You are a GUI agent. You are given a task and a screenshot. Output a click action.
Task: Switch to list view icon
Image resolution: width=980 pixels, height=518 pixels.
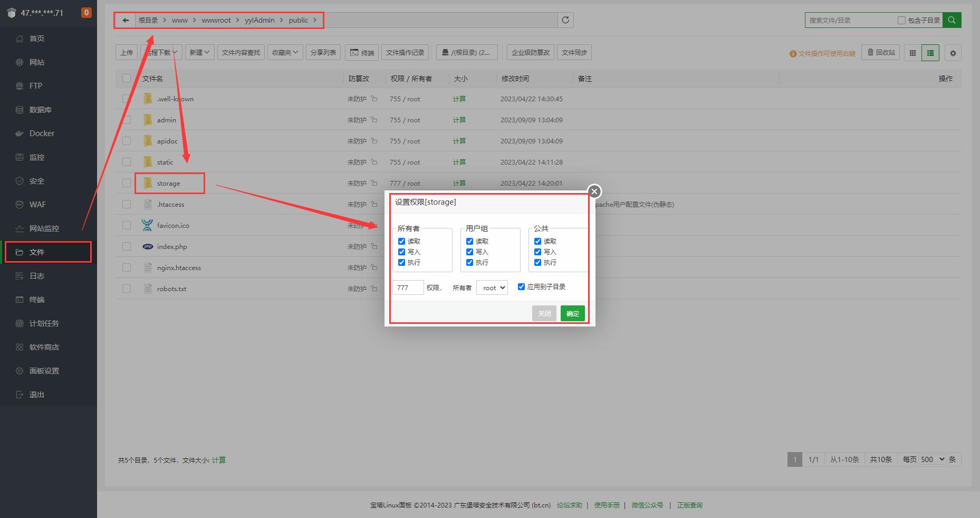930,53
